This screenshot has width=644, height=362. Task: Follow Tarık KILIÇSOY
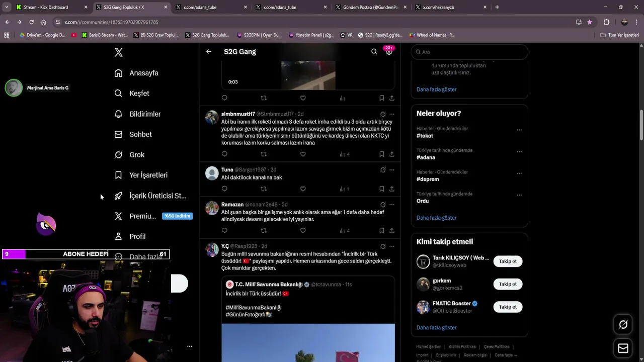click(x=508, y=261)
